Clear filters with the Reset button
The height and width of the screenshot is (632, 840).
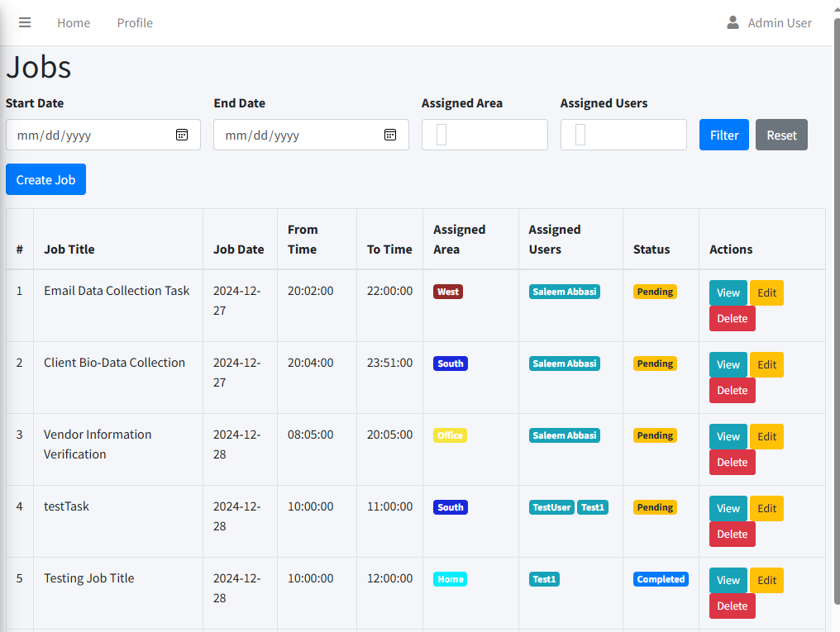(x=781, y=135)
